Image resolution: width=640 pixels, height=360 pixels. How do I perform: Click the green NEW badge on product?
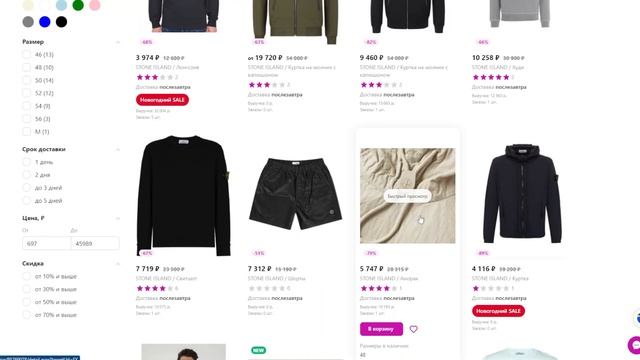coord(258,350)
